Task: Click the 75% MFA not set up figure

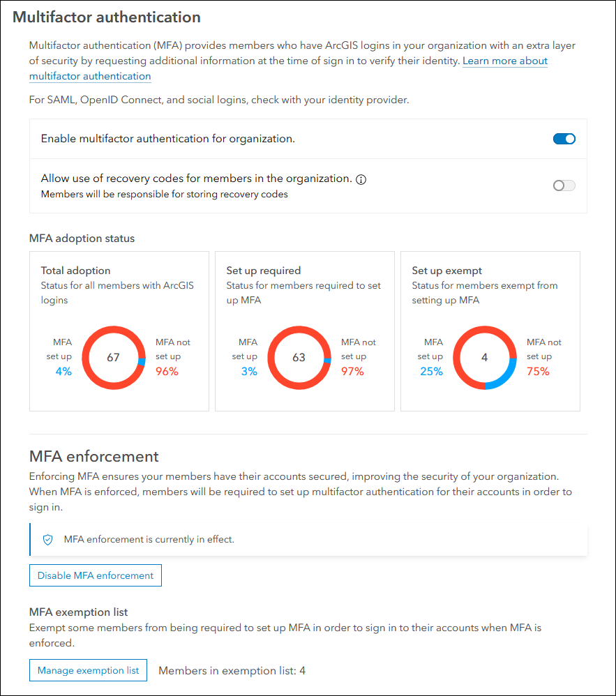Action: [x=538, y=372]
